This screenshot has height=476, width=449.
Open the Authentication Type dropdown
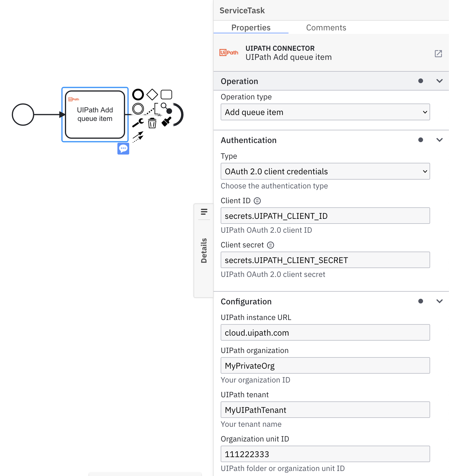325,171
